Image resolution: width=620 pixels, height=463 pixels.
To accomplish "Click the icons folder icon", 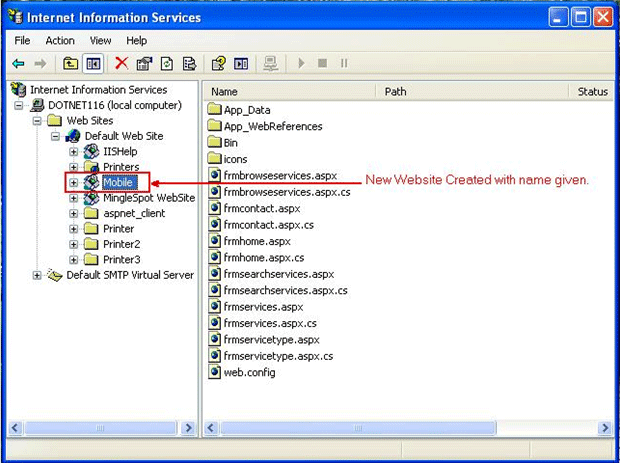I will (x=214, y=159).
